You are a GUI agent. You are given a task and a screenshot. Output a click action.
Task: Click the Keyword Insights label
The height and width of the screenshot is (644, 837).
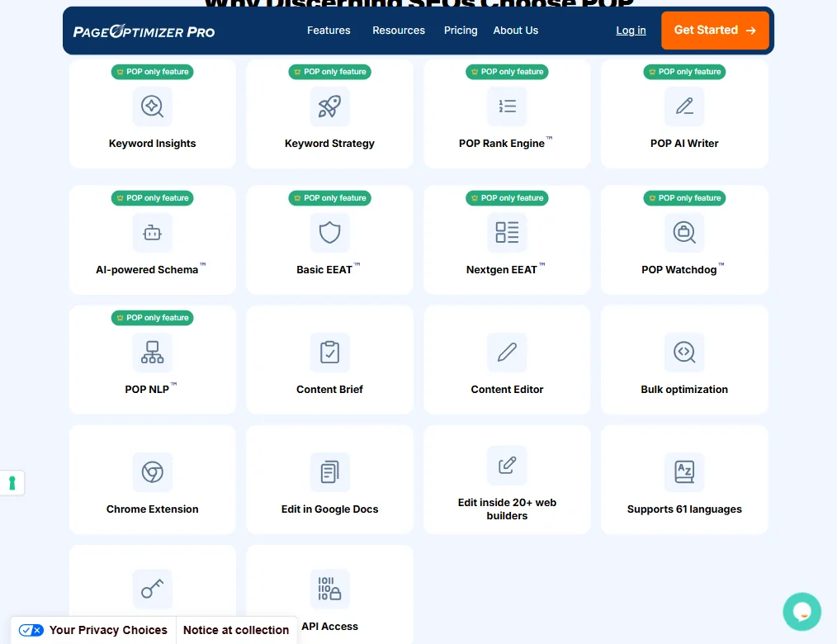(x=152, y=144)
